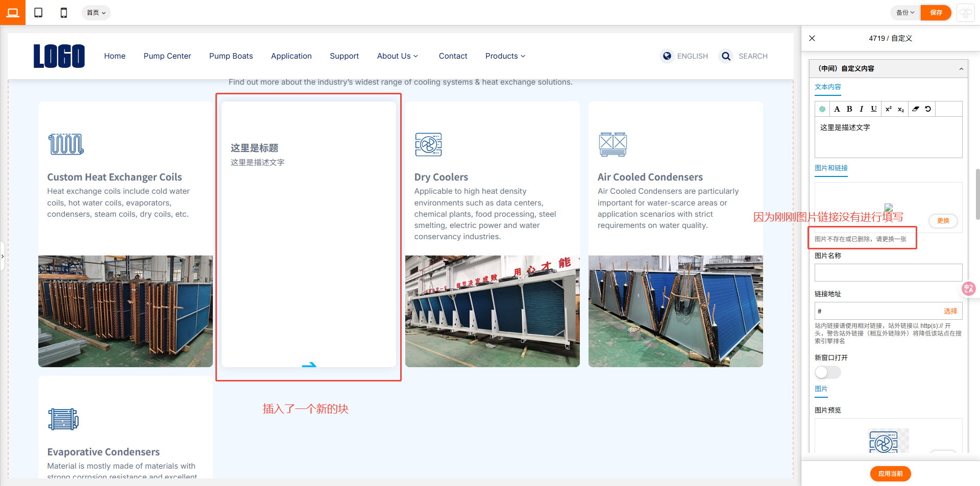Click the pink translate floating icon
This screenshot has height=486, width=980.
[968, 289]
